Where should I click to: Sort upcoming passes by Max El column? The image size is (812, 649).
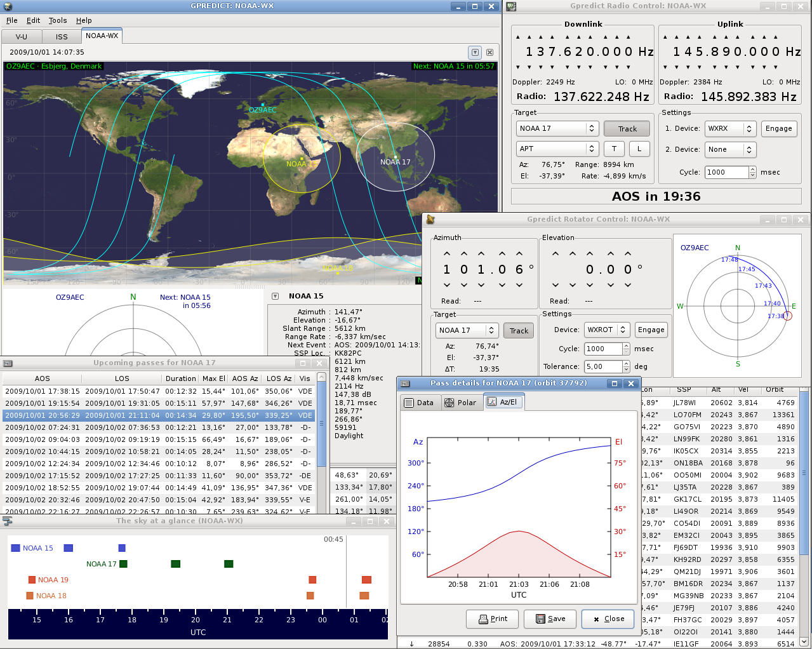(x=214, y=378)
